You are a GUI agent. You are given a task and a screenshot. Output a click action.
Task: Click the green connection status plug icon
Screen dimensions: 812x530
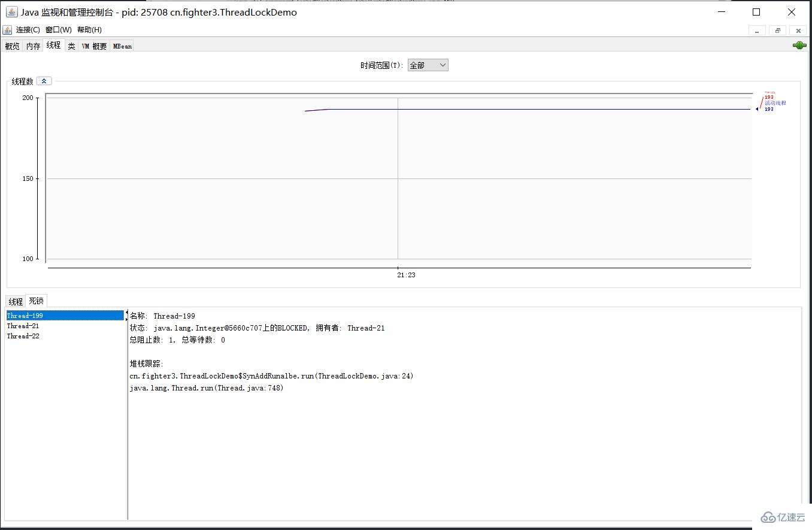[799, 46]
